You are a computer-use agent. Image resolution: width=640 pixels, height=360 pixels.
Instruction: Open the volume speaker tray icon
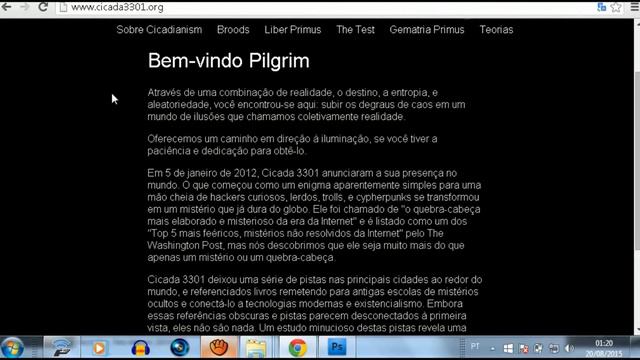569,348
